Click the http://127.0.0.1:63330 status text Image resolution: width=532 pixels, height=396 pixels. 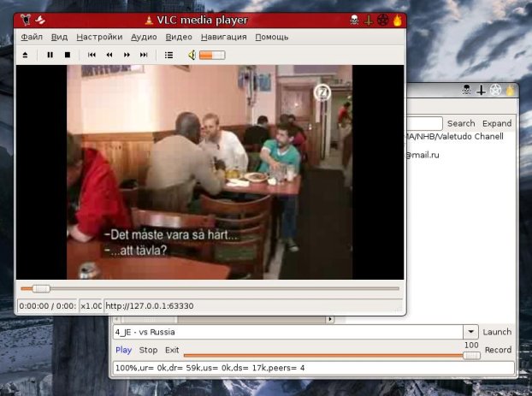150,305
